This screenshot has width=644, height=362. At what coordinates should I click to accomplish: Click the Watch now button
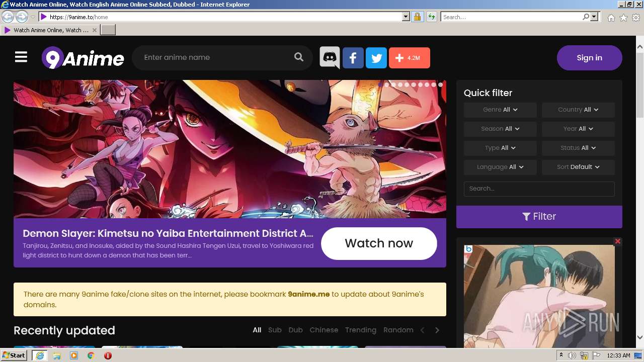coord(379,243)
